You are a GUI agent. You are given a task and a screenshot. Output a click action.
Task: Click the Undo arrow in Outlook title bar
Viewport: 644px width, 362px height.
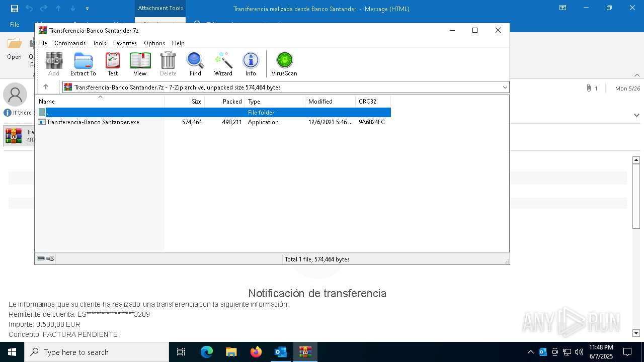[29, 9]
